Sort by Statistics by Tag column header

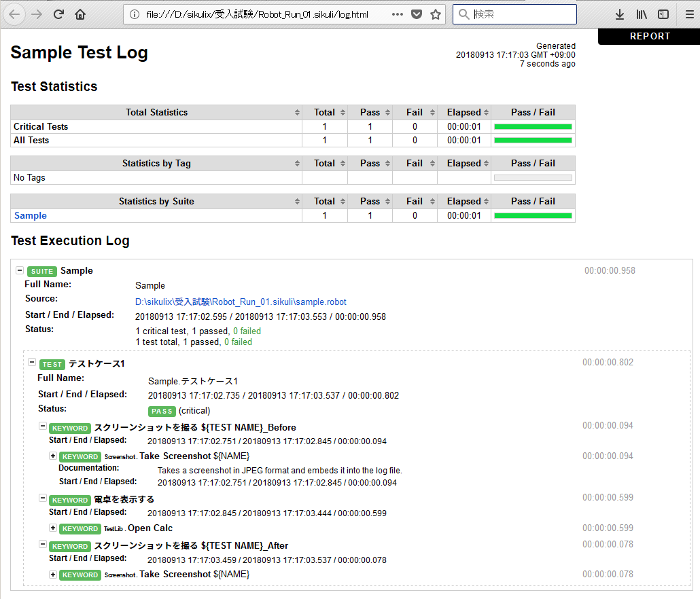156,163
